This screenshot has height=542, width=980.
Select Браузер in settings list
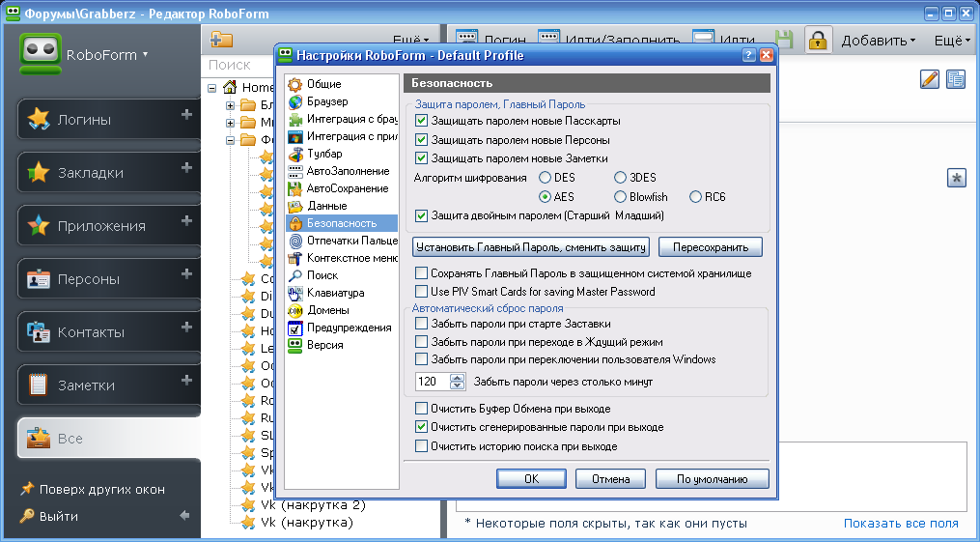point(327,101)
